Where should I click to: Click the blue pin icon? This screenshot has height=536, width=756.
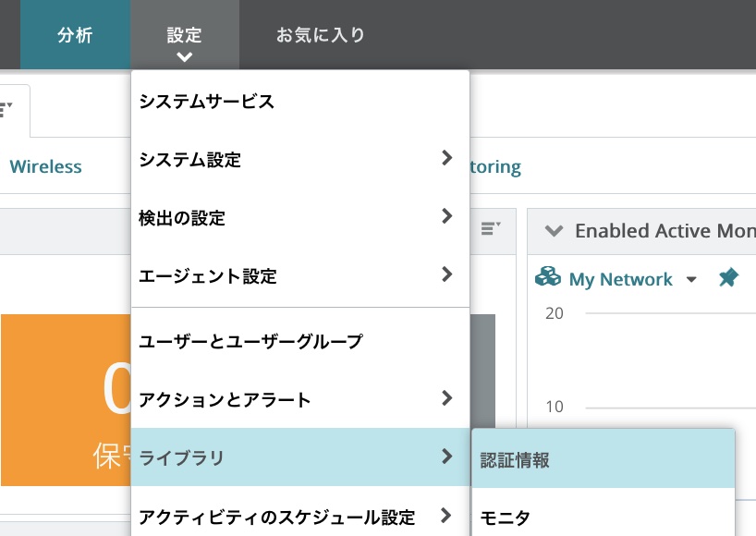[728, 278]
